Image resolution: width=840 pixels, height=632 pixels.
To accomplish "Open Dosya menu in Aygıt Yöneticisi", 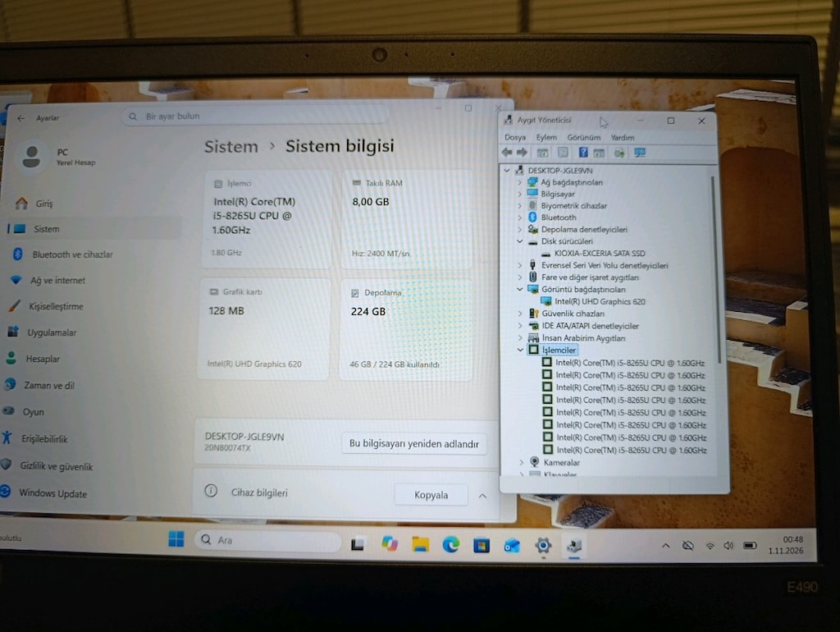I will pos(515,138).
